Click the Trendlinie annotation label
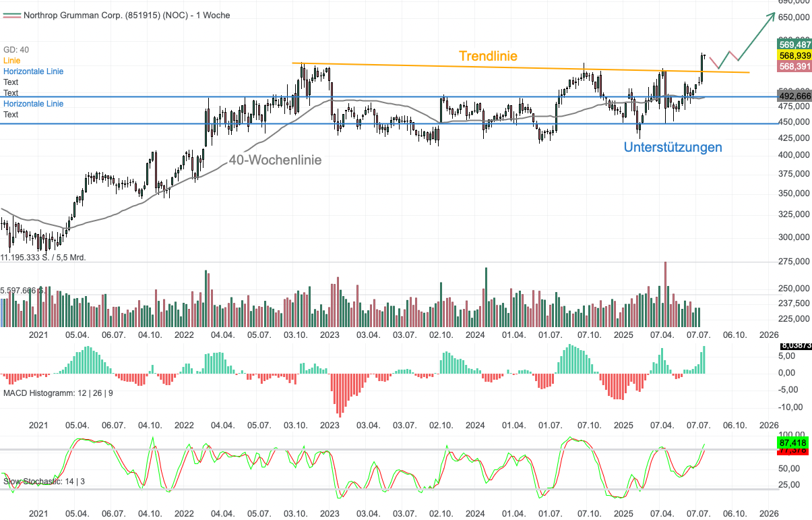The image size is (812, 520). 489,56
